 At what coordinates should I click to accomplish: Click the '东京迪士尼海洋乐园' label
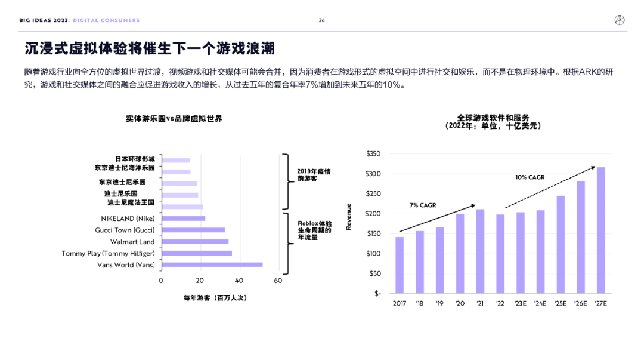[125, 168]
